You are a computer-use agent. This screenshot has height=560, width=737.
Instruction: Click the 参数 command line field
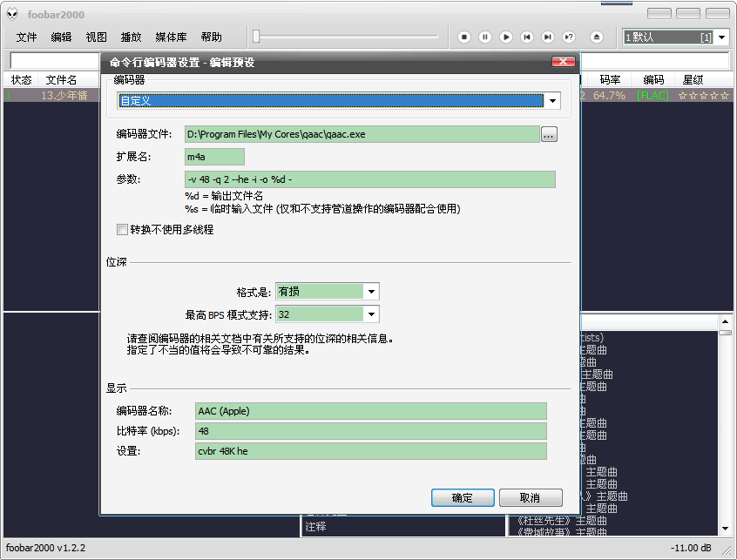370,179
